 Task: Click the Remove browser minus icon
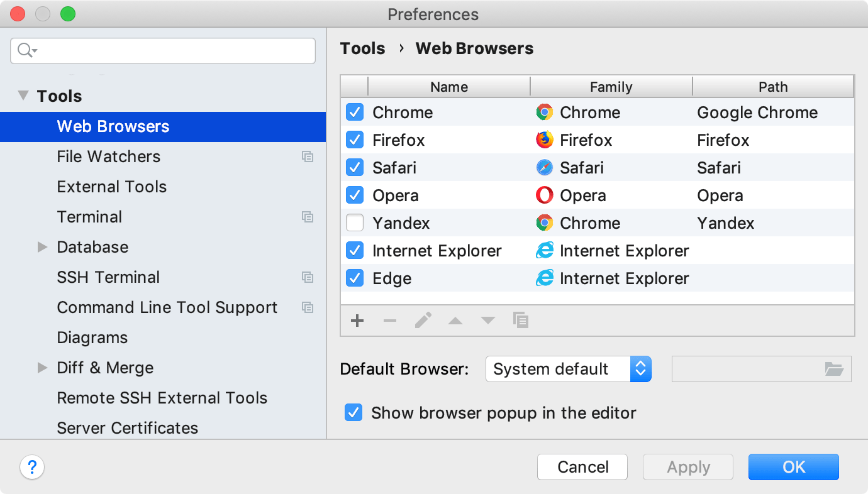(x=390, y=321)
